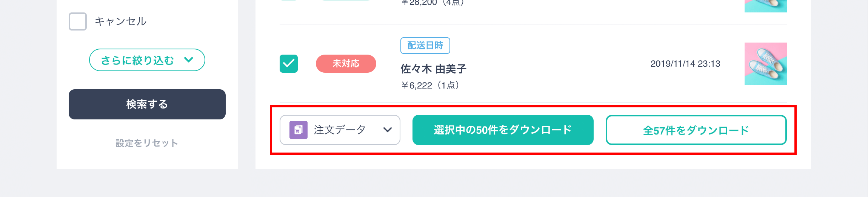Check the キャンセル checkbox

[x=78, y=21]
